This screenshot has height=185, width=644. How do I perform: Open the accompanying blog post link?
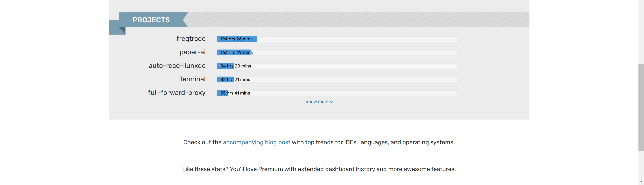coord(256,142)
